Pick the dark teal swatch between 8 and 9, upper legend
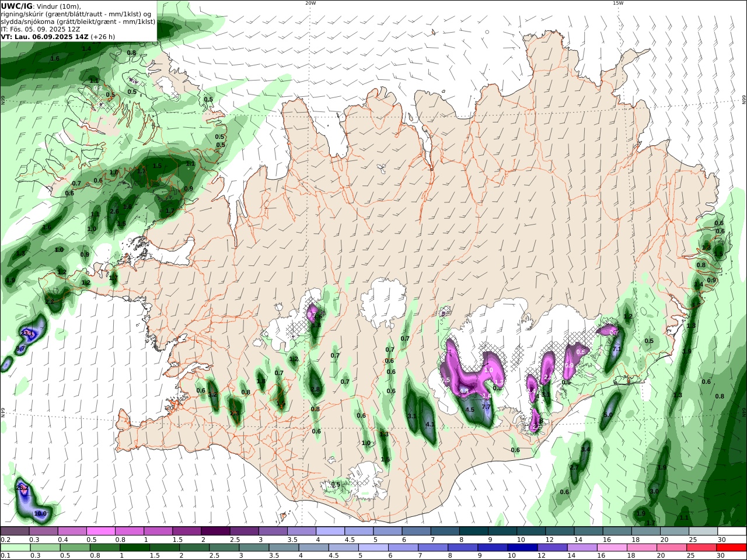 474,531
